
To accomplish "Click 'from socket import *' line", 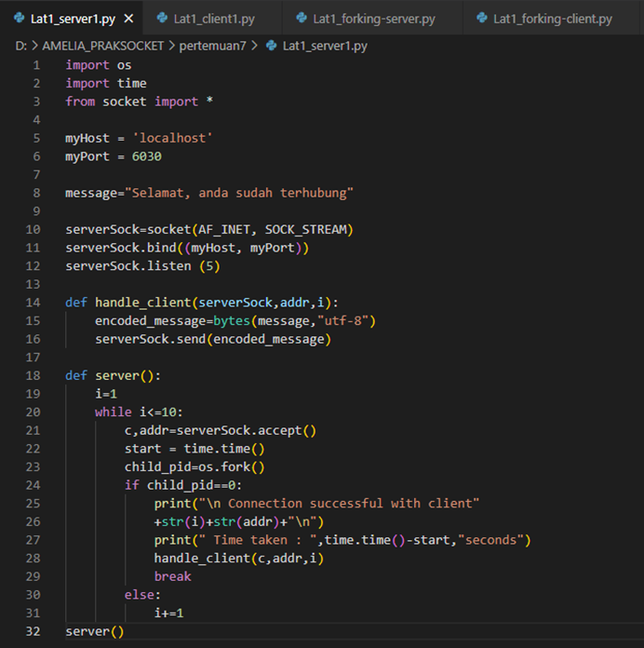I will click(140, 101).
